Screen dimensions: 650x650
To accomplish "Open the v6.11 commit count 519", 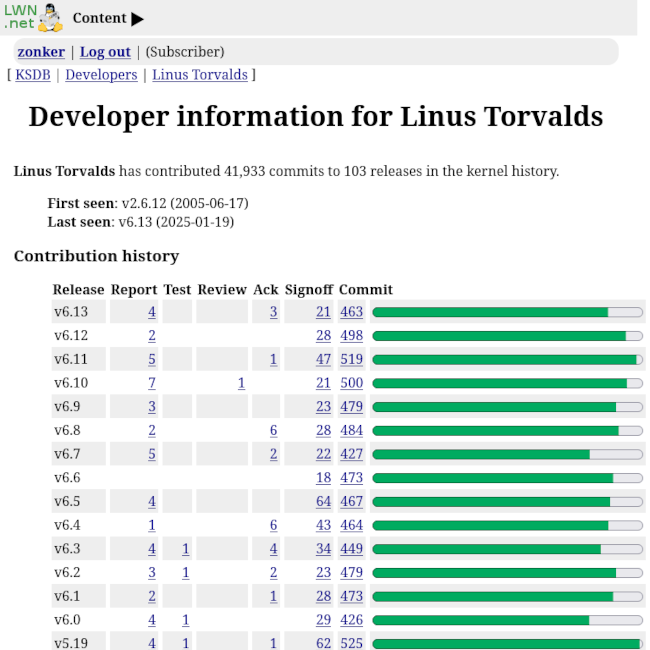I will [x=351, y=359].
